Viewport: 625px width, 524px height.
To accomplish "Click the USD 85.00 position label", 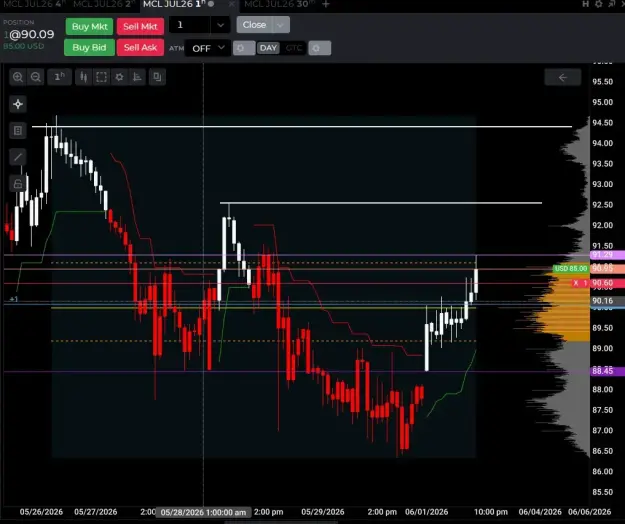I will click(x=571, y=269).
